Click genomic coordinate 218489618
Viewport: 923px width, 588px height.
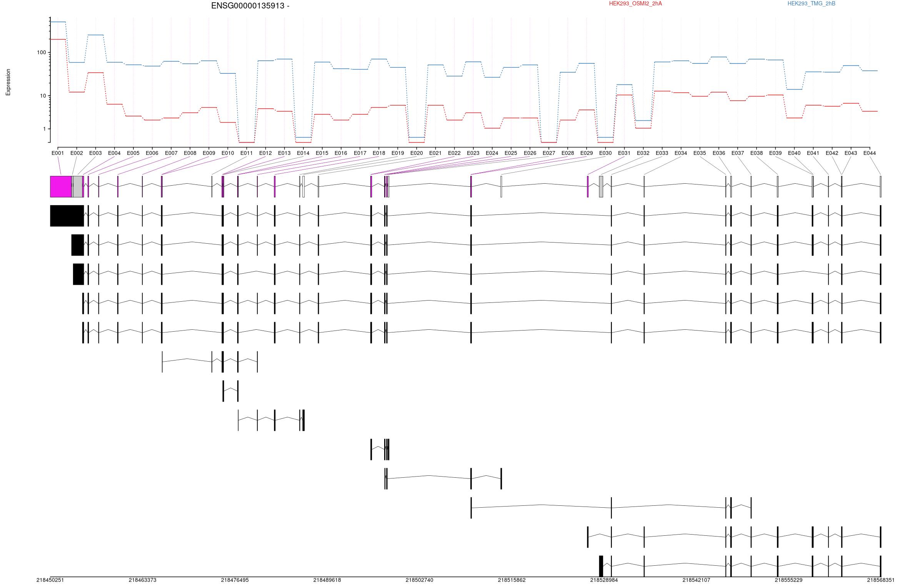point(327,580)
